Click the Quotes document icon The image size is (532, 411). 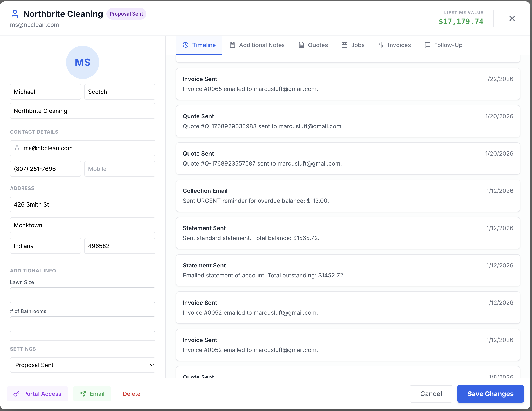tap(301, 45)
